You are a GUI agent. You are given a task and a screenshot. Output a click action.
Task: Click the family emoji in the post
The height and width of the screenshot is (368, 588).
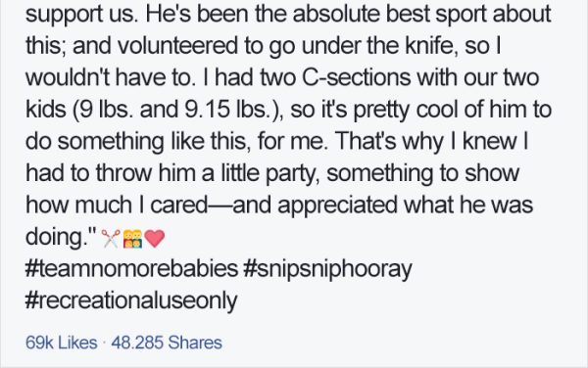[132, 239]
